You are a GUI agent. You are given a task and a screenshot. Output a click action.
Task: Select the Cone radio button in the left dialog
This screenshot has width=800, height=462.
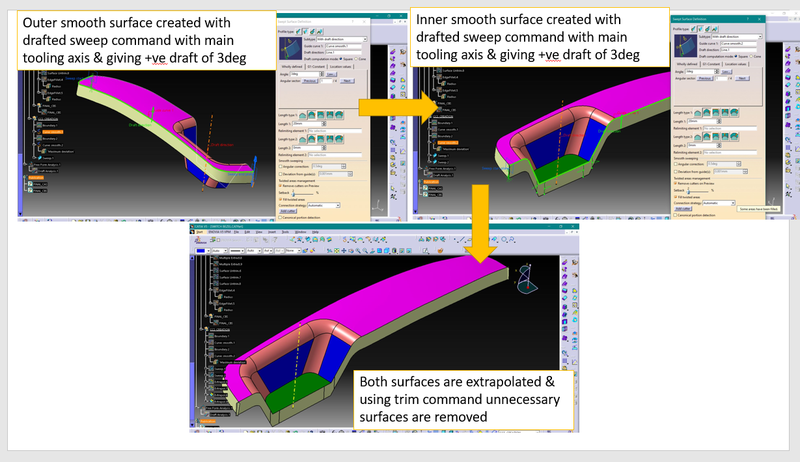[x=354, y=59]
